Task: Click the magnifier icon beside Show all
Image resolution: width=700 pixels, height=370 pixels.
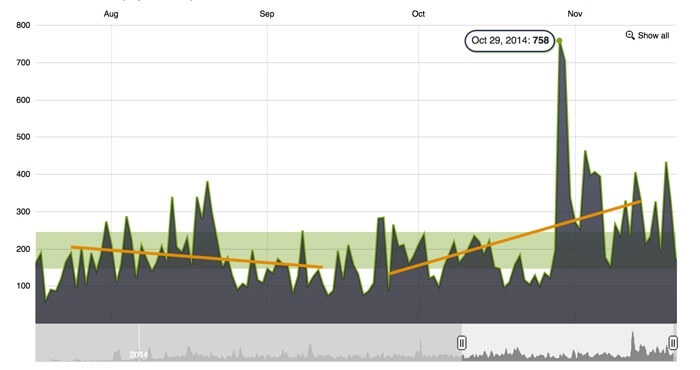Action: 630,35
